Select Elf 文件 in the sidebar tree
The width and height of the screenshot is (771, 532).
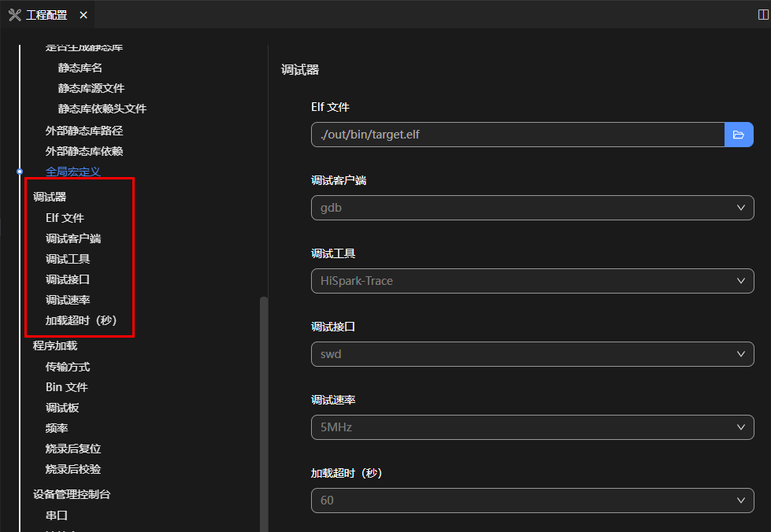[x=65, y=218]
